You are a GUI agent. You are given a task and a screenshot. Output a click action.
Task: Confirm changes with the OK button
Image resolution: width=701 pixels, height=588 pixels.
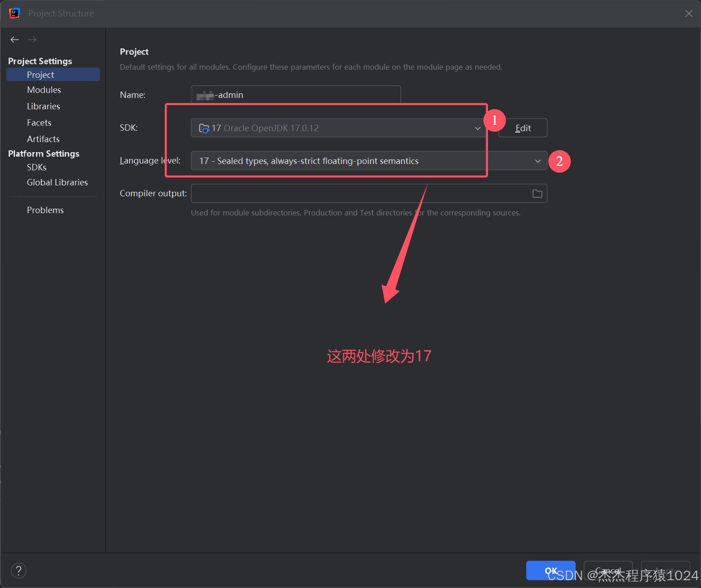point(551,570)
